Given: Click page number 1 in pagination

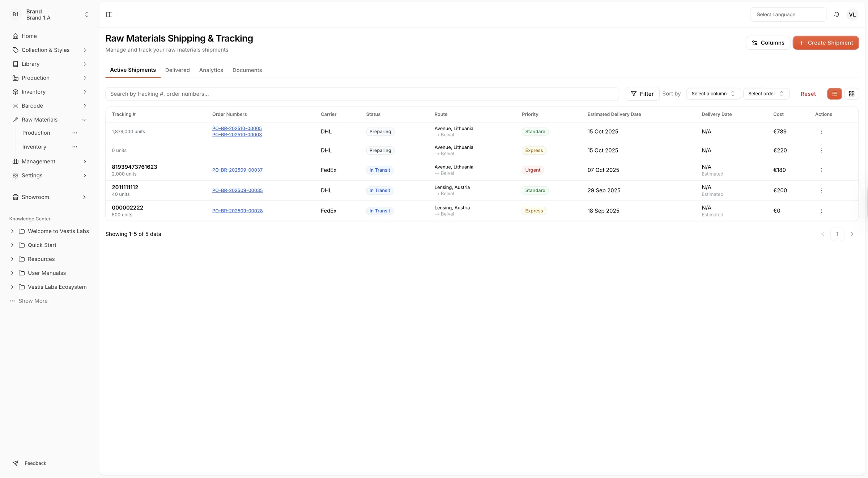Looking at the screenshot, I should tap(837, 234).
